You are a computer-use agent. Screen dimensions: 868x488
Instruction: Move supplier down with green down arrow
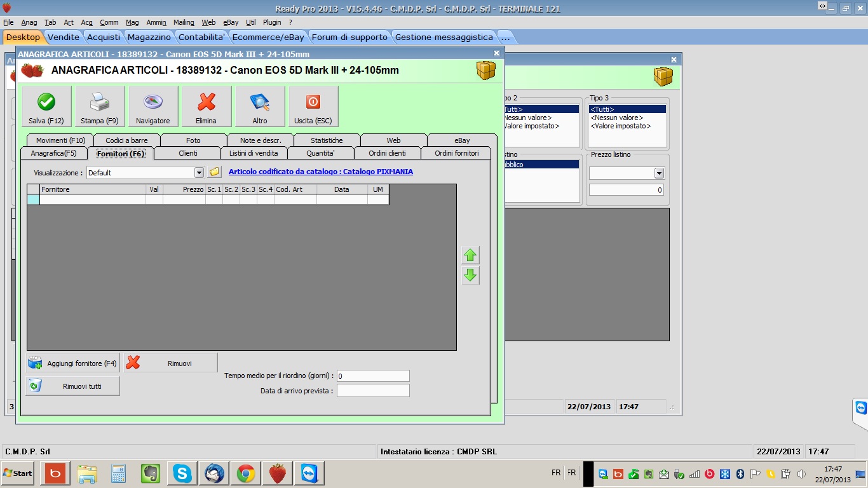(470, 276)
